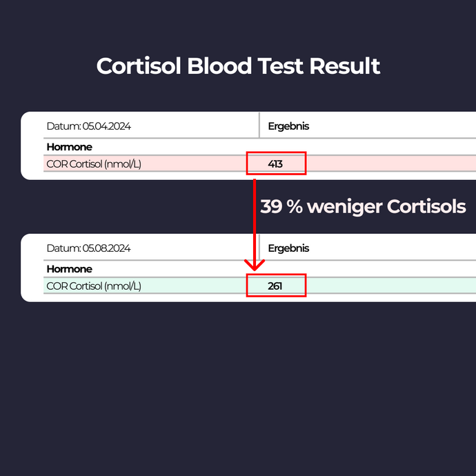The height and width of the screenshot is (476, 476).
Task: Click the red arrowhead pointing at 261
Action: pyautogui.click(x=255, y=264)
